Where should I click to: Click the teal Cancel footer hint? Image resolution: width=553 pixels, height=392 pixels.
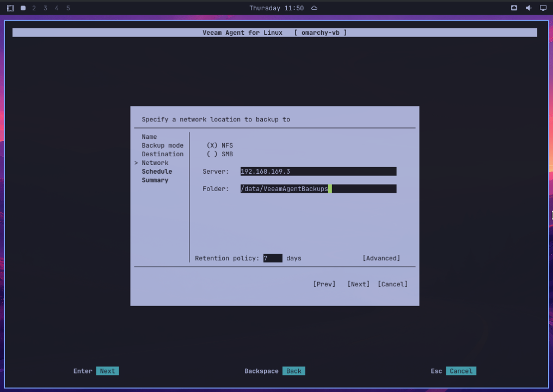(x=461, y=371)
